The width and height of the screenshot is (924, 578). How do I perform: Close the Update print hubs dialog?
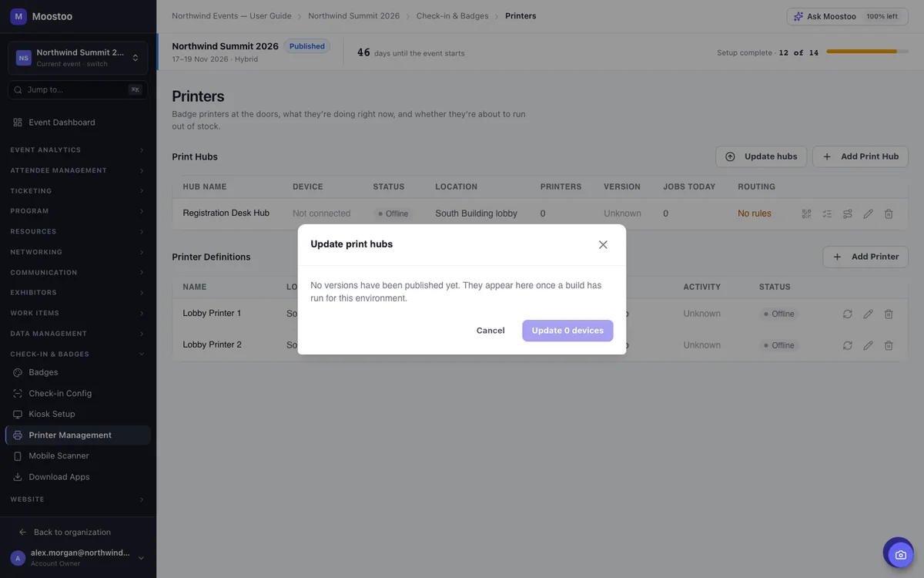click(603, 244)
